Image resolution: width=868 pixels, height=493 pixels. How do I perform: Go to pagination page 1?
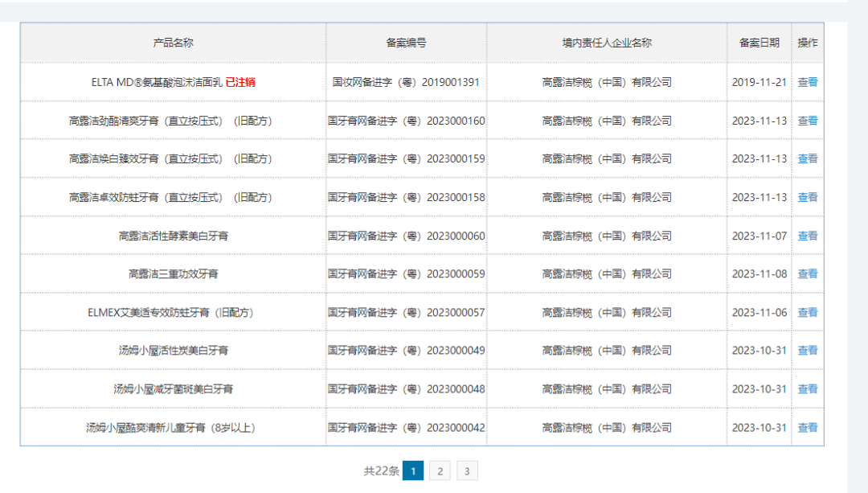click(413, 470)
